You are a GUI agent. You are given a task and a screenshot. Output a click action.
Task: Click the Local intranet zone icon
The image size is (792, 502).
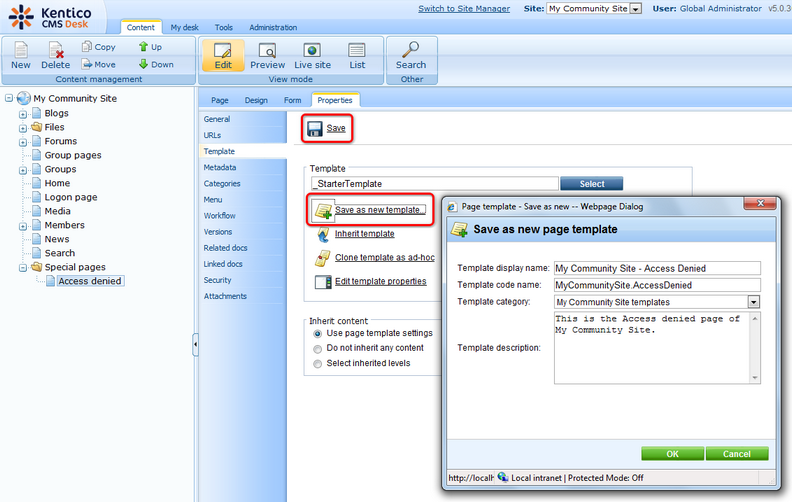pyautogui.click(x=503, y=477)
